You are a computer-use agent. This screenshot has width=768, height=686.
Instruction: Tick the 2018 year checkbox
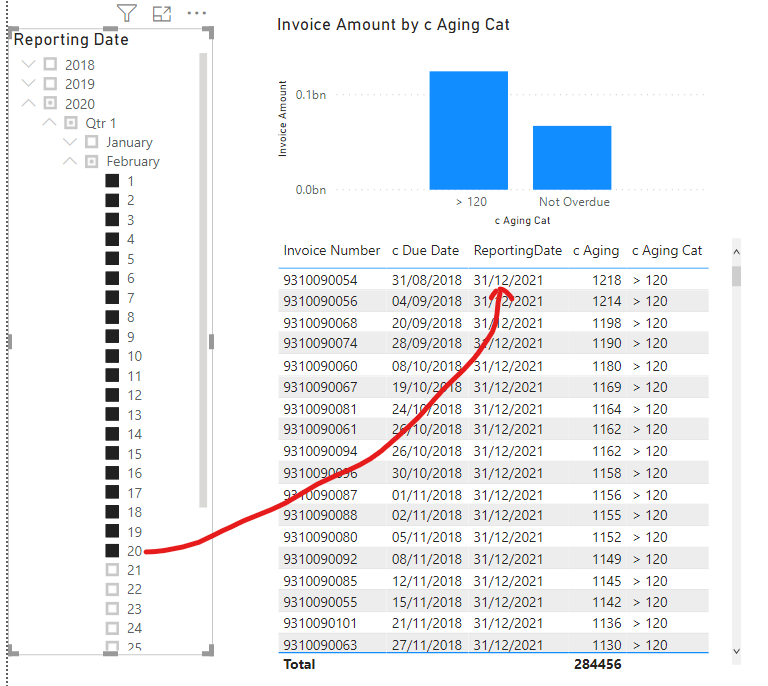click(50, 64)
